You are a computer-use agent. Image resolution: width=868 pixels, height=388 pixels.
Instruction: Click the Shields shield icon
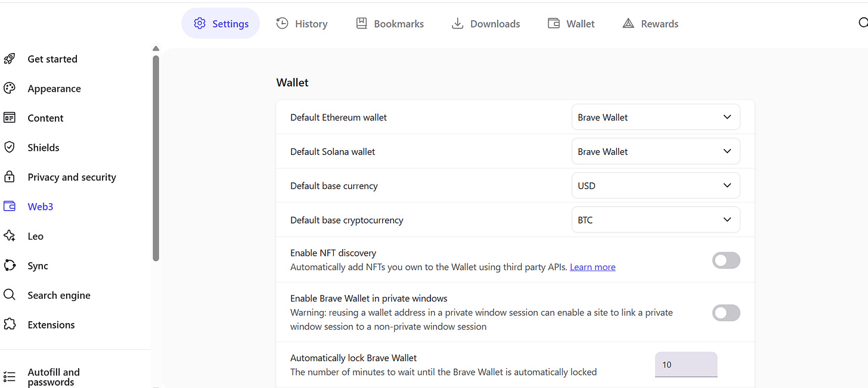10,147
